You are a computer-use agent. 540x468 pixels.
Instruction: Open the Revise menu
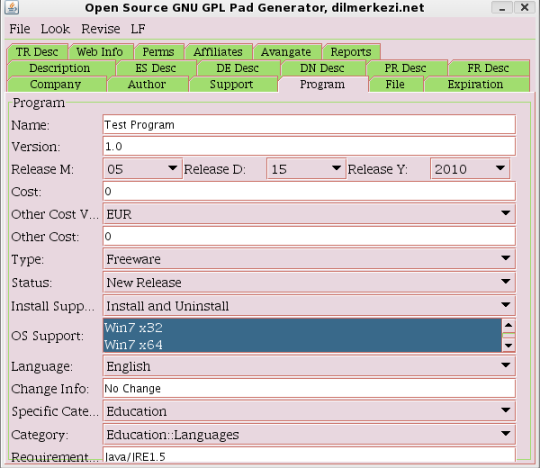coord(101,29)
